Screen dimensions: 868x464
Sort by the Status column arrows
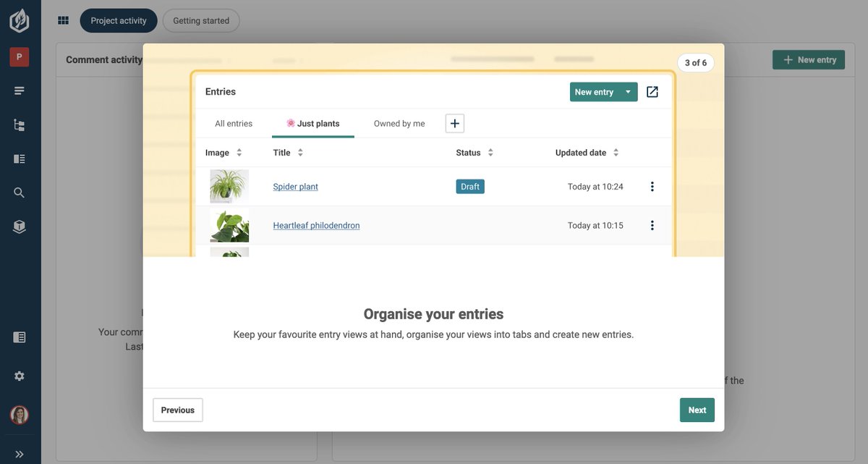[490, 153]
